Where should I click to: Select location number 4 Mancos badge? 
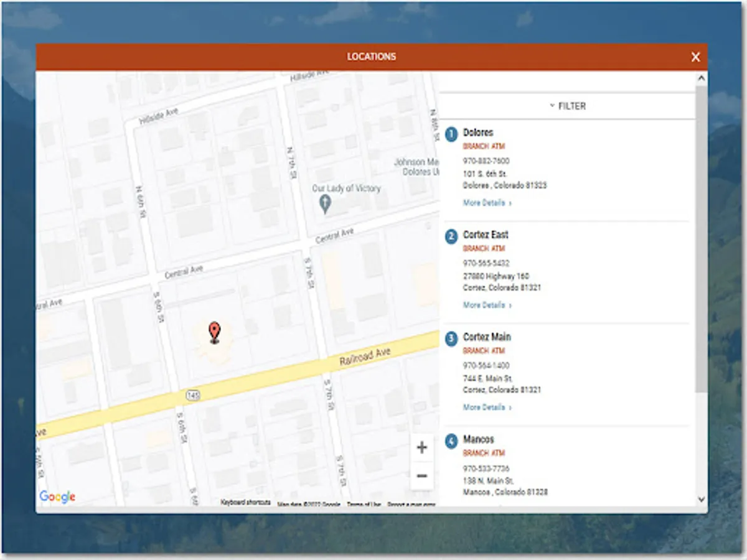point(451,441)
